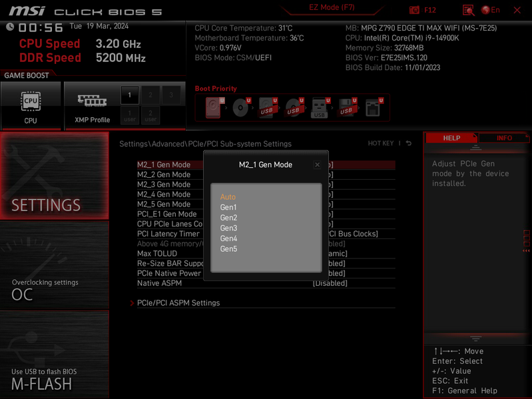This screenshot has width=532, height=399.
Task: Click hard disk boot priority icon
Action: tap(214, 107)
